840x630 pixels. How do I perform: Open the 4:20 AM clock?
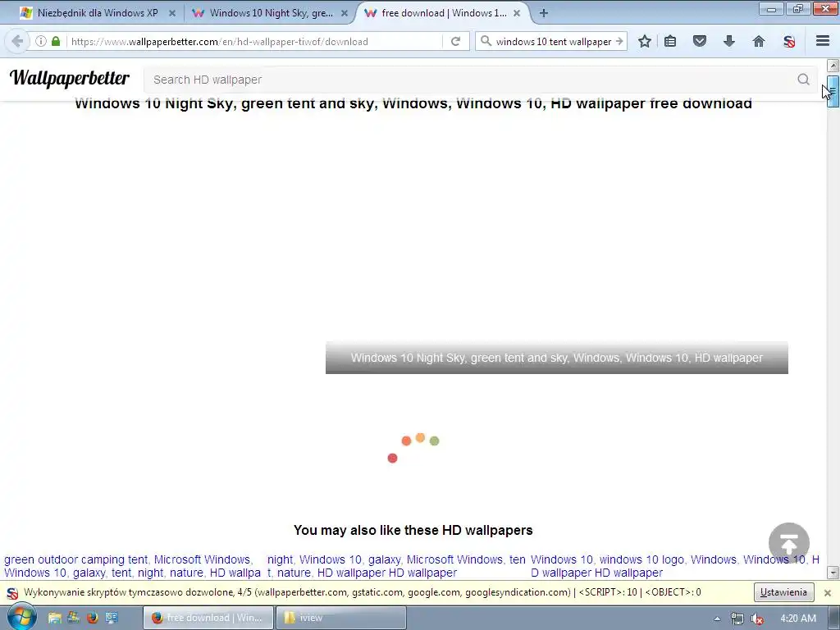[798, 619]
